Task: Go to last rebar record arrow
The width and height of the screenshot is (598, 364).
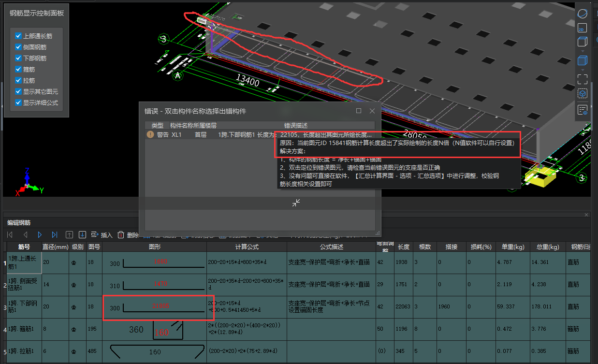Action: pos(54,235)
